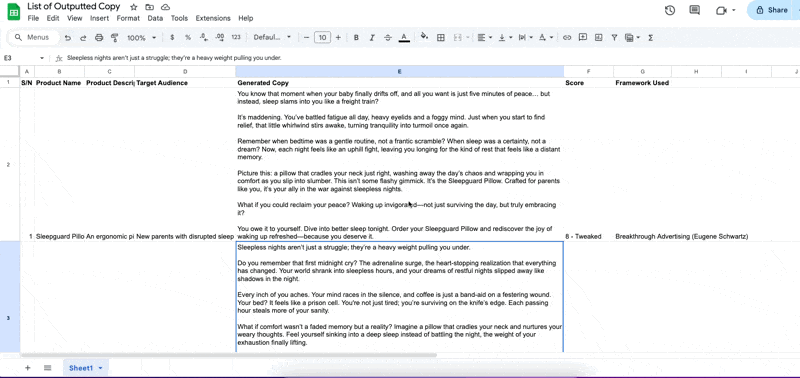The height and width of the screenshot is (378, 800).
Task: Increase font size with plus button
Action: click(x=338, y=38)
